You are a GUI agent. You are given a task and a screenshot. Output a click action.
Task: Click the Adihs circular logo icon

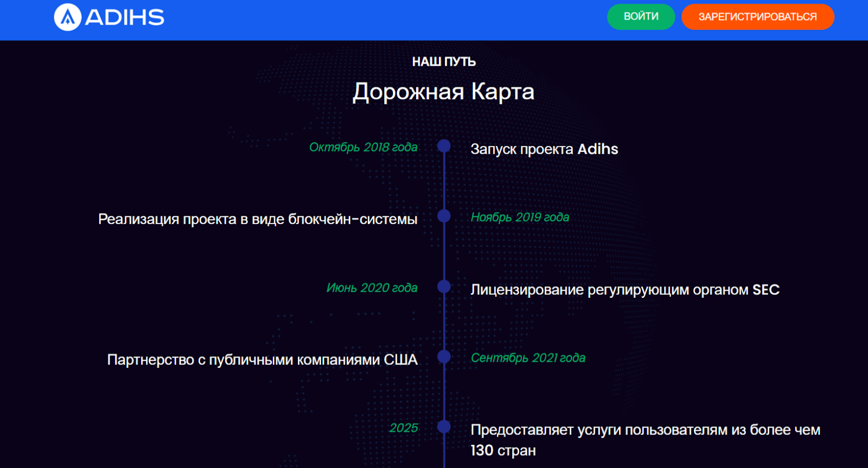click(68, 17)
